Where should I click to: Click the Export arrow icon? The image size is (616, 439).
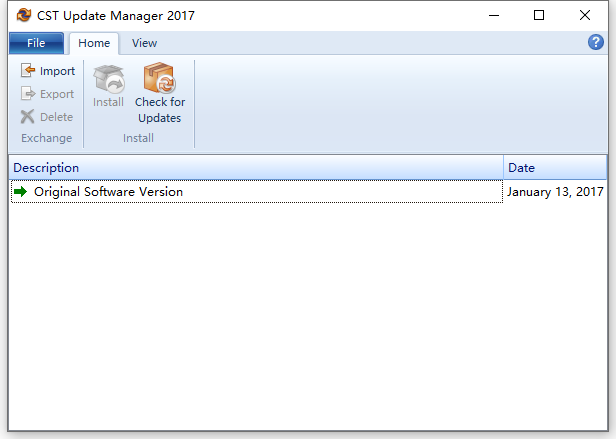(28, 94)
